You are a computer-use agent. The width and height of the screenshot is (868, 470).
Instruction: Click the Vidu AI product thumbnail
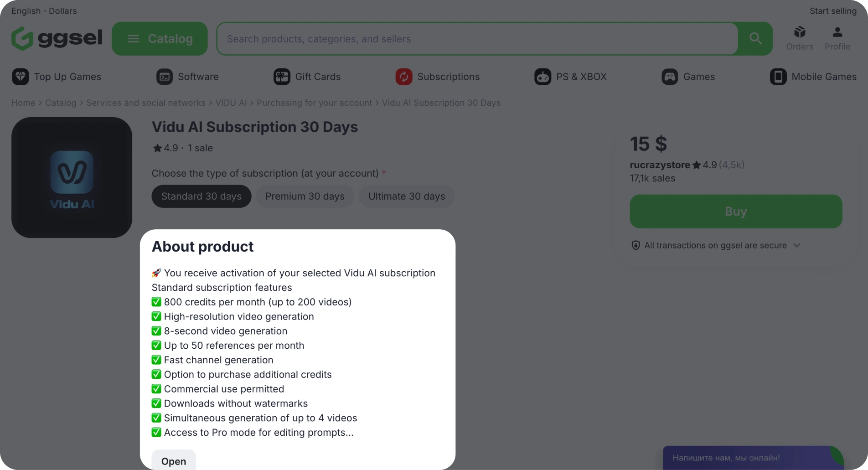tap(72, 177)
